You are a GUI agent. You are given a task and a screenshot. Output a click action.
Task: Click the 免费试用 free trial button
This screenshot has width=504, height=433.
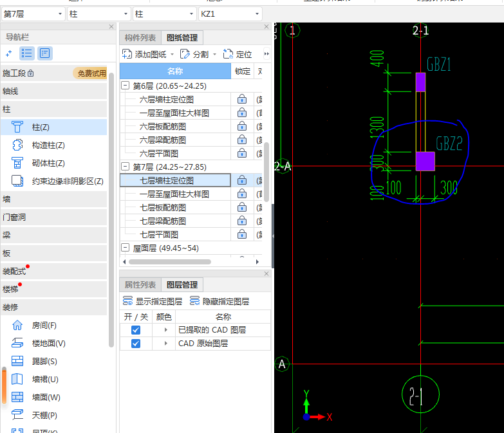(91, 73)
